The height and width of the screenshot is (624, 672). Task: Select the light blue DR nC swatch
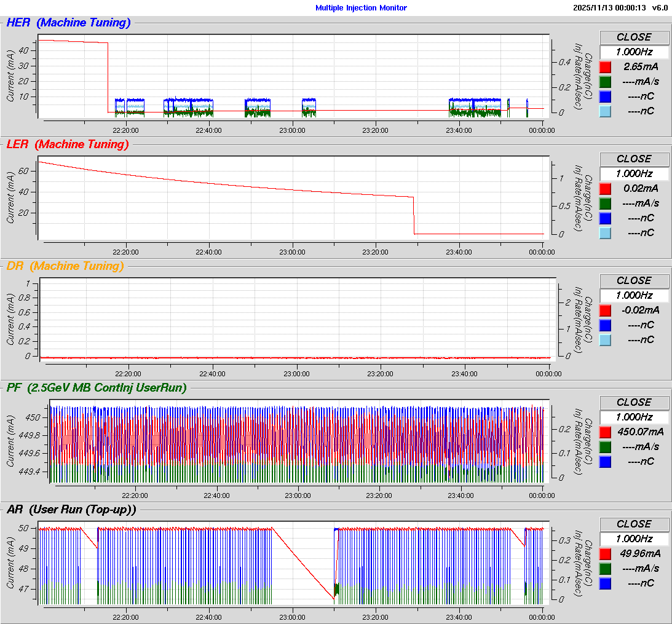tap(606, 340)
